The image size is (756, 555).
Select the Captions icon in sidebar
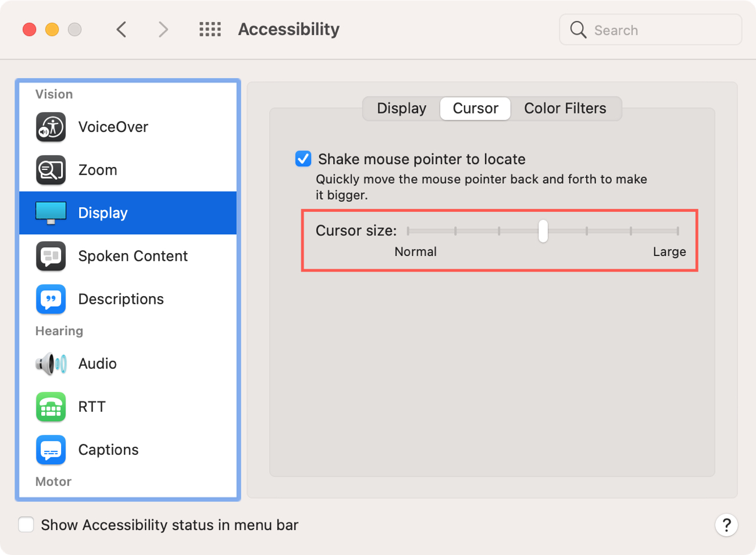[51, 450]
